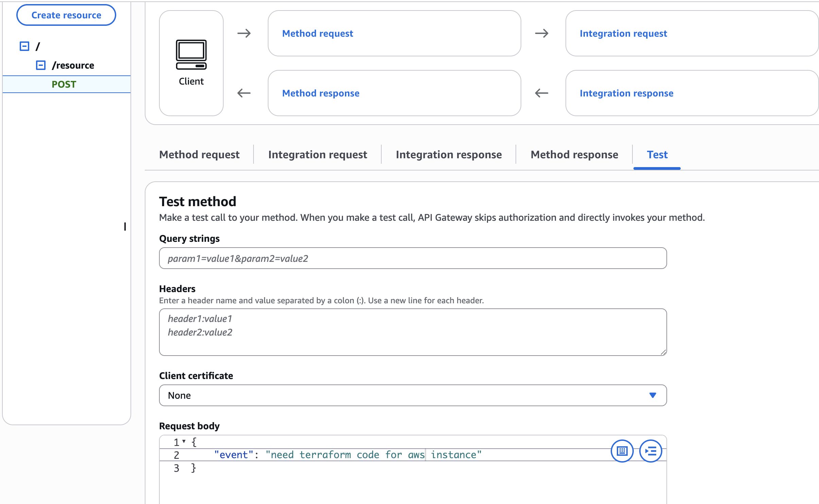Image resolution: width=819 pixels, height=504 pixels.
Task: Click the keyboard shortcuts icon in editor
Action: (x=622, y=451)
